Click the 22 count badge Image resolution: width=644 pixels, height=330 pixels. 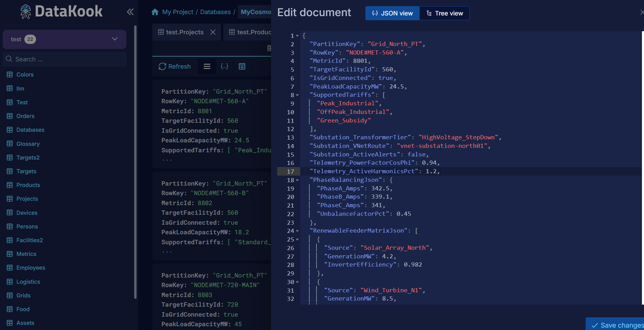point(30,39)
